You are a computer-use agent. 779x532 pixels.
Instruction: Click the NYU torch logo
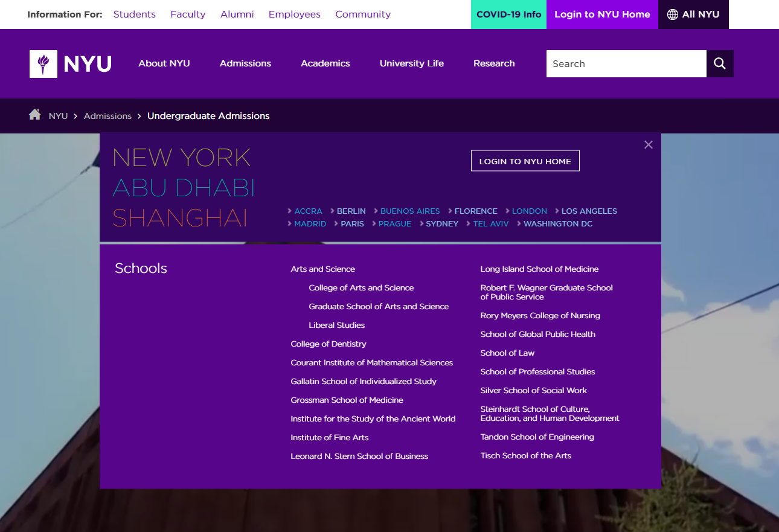point(71,64)
